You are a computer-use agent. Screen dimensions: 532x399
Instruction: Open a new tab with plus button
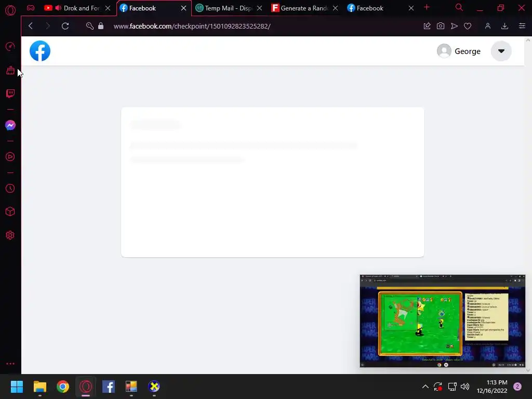(x=427, y=7)
